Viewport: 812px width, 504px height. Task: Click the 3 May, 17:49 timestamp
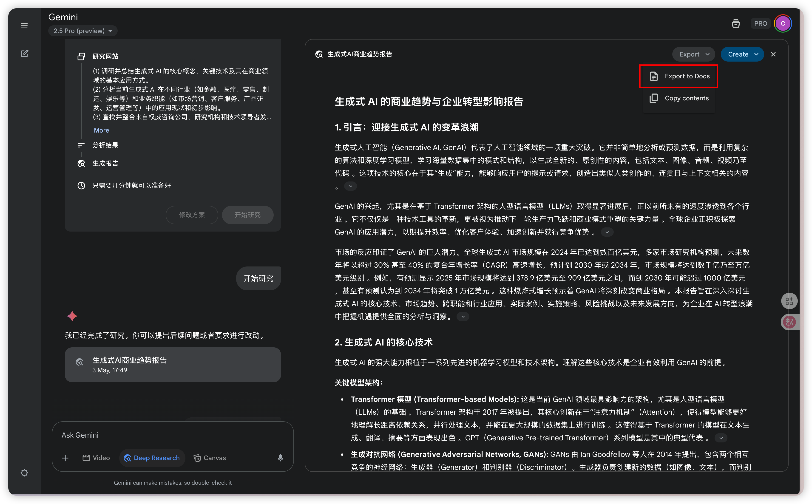(110, 370)
